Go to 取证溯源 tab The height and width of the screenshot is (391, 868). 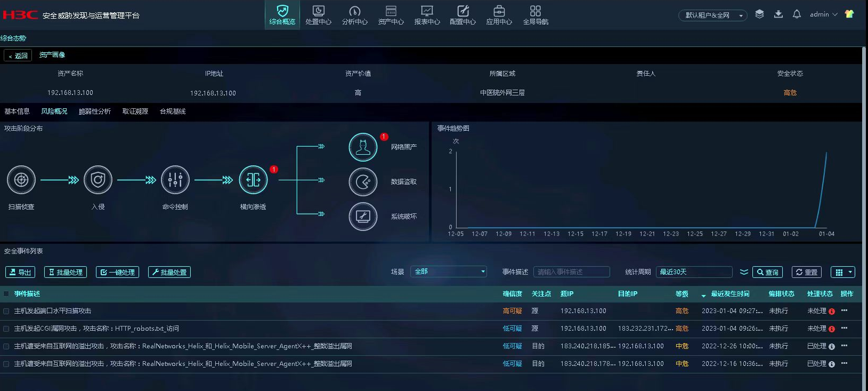point(135,111)
